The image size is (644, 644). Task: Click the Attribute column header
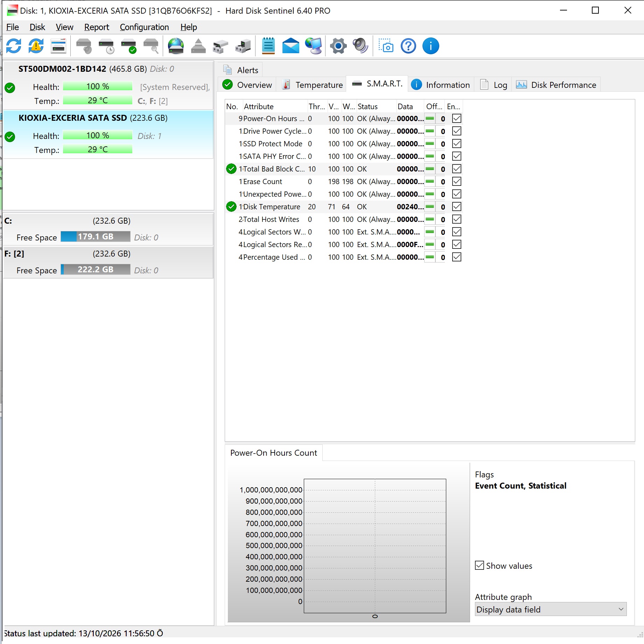[274, 106]
